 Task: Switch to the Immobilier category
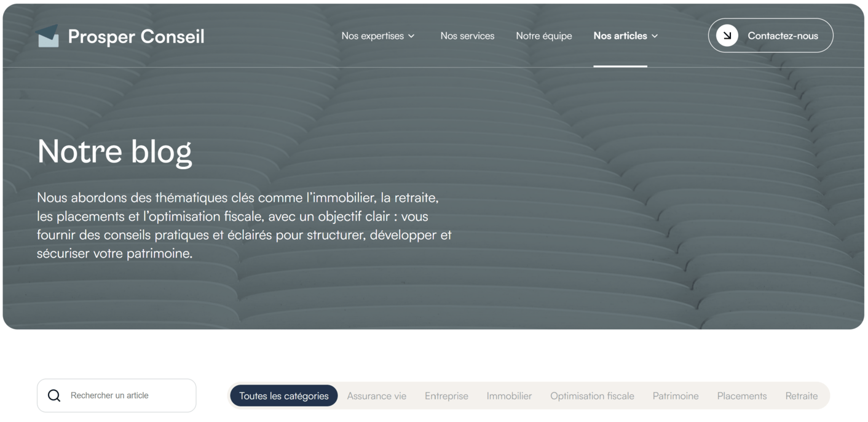coord(509,396)
